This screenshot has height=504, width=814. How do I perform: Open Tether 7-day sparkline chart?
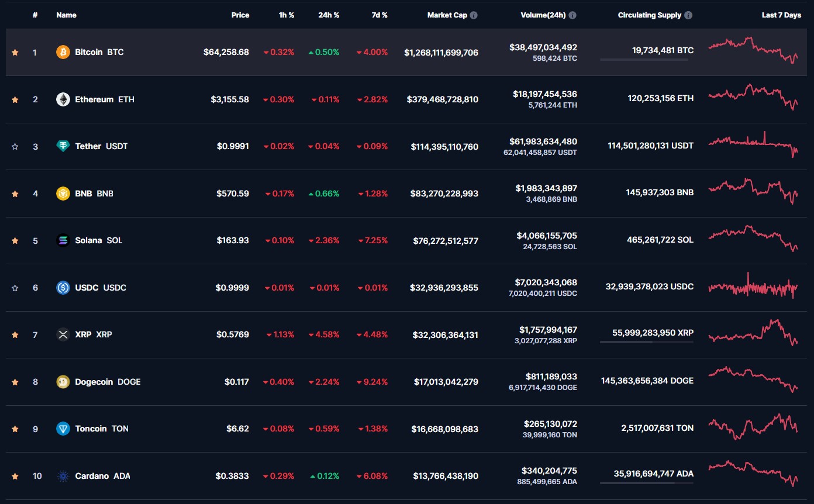(753, 144)
